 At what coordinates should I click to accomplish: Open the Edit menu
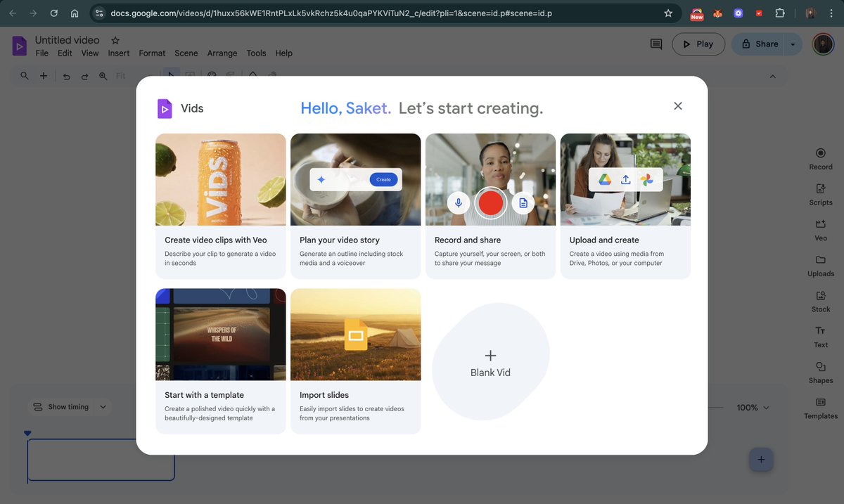point(65,53)
